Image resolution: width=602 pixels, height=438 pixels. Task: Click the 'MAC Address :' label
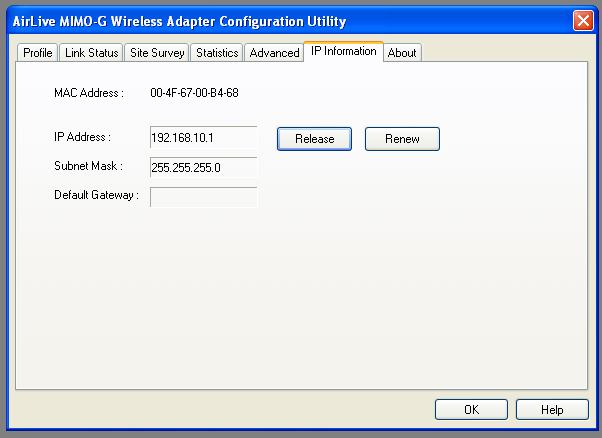[x=89, y=93]
